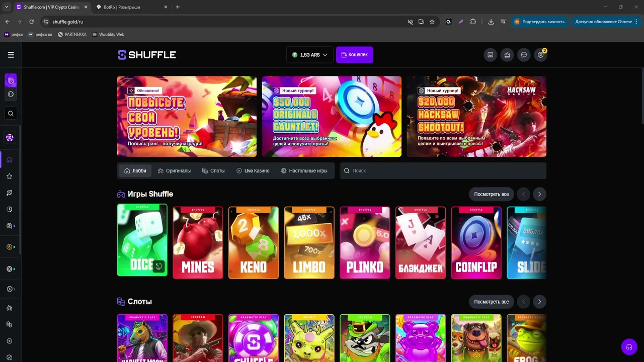
Task: Switch to the Слоты tab
Action: pos(213,171)
